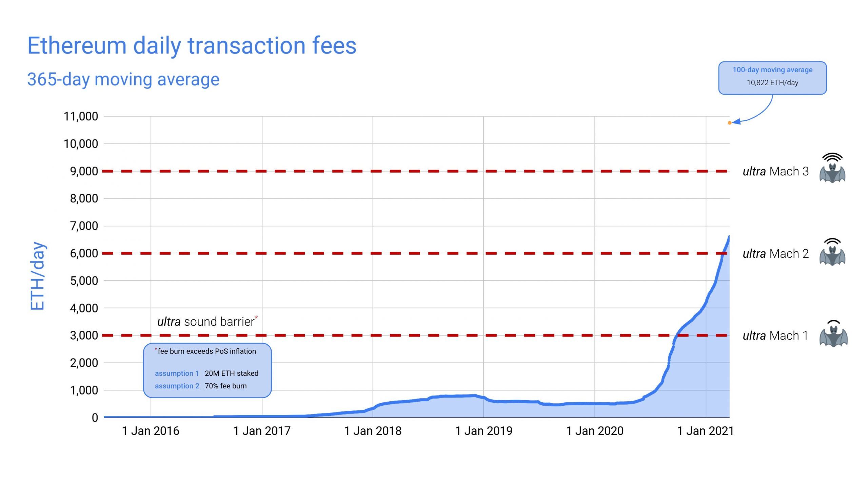868x483 pixels.
Task: Click the '365-day moving average' subtitle
Action: (x=123, y=79)
